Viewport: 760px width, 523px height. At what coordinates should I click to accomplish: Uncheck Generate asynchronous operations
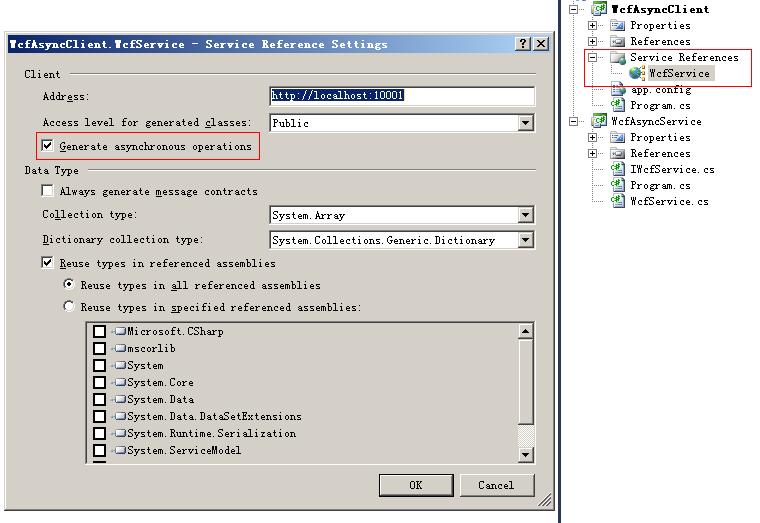[47, 145]
